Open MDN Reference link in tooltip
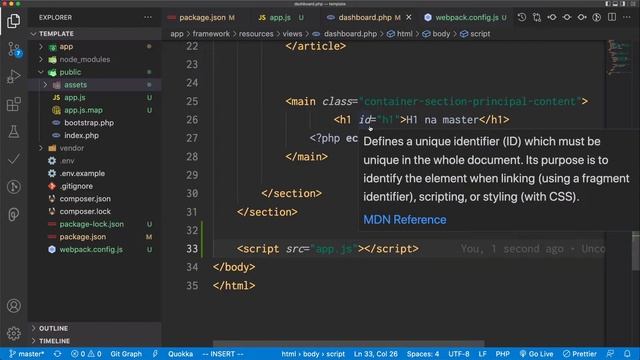Viewport: 640px width, 360px height. click(405, 220)
